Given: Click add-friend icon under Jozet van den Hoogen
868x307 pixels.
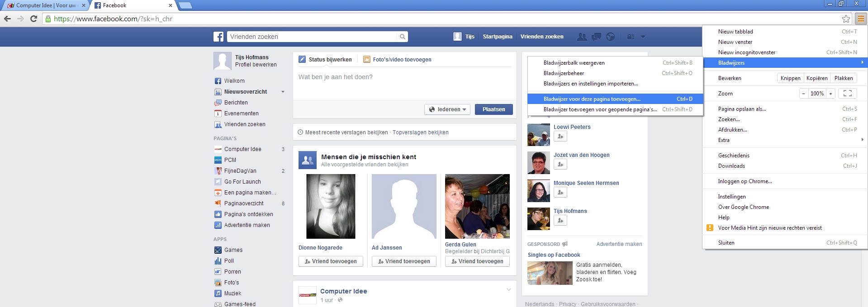Looking at the screenshot, I should point(560,164).
